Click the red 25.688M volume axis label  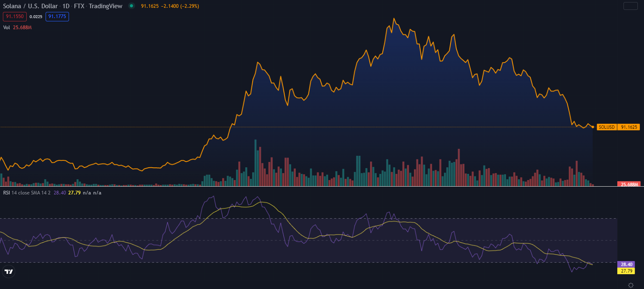click(629, 184)
